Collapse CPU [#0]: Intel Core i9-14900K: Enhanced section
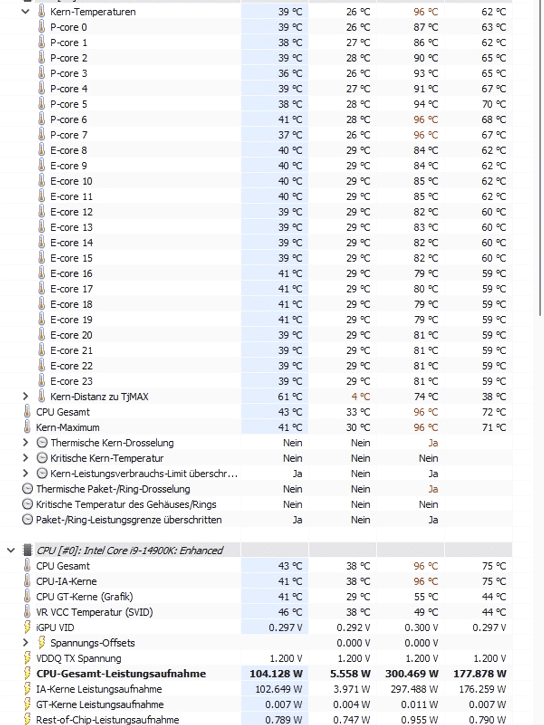544x725 pixels. coord(11,550)
